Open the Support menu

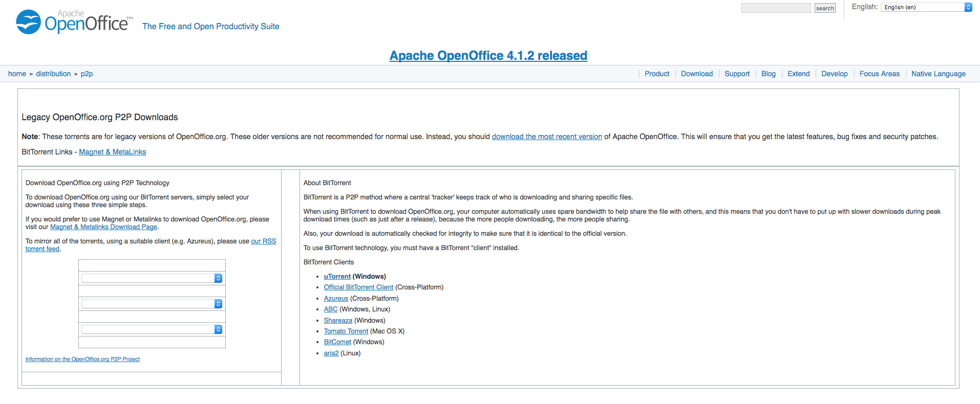click(737, 74)
